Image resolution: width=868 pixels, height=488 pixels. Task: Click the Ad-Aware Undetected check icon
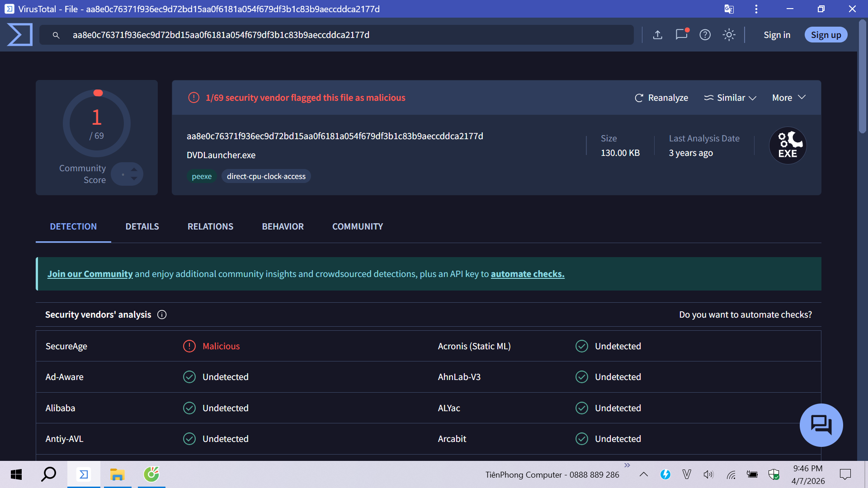pos(189,377)
